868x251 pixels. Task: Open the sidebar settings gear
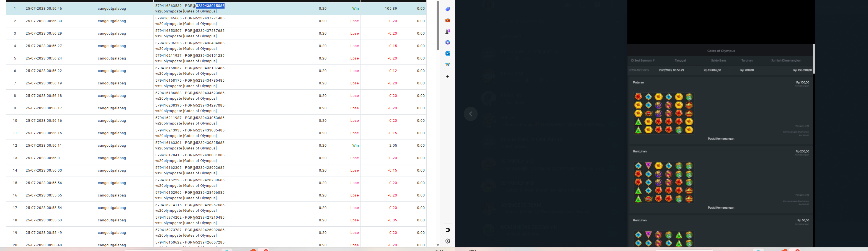pos(447,241)
